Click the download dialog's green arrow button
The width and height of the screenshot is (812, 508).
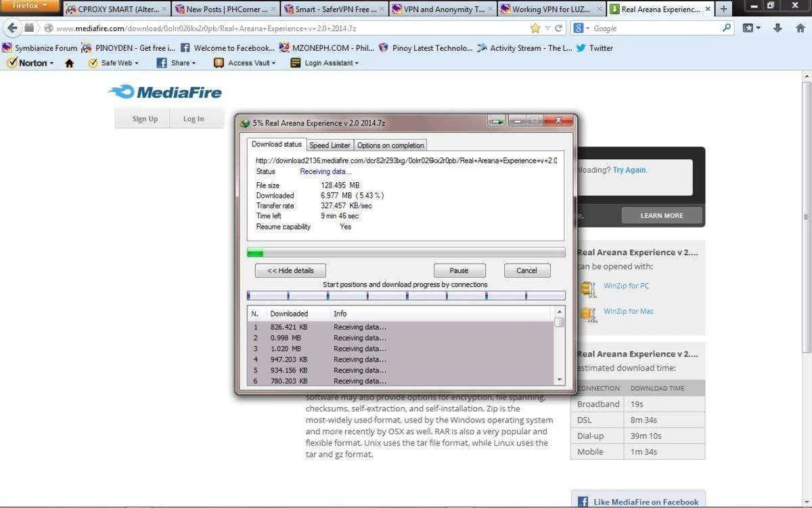tap(497, 121)
